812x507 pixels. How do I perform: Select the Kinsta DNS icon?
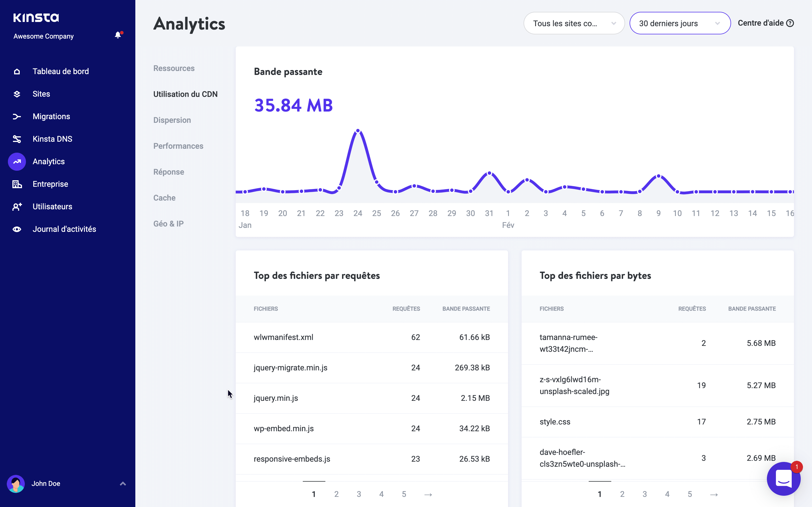(17, 139)
